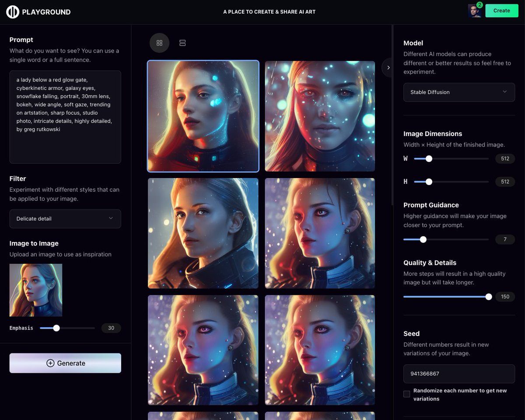
Task: Click the Emphasis value 30
Action: click(x=111, y=328)
